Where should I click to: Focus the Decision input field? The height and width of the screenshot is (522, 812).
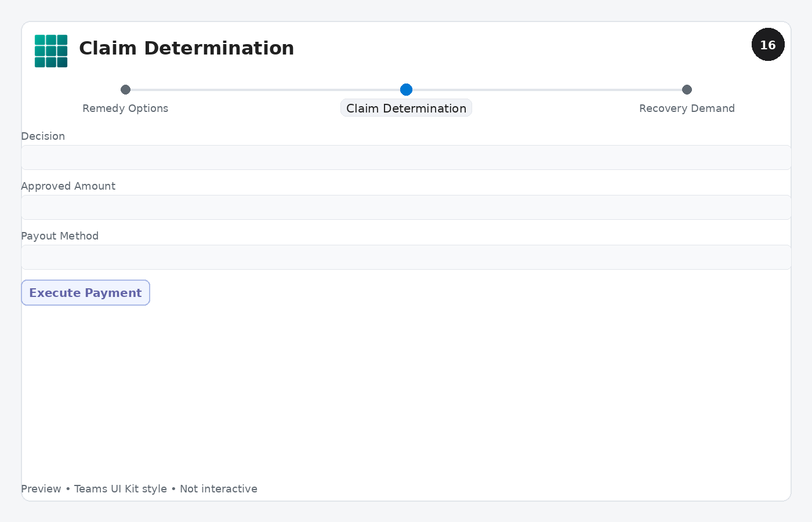[406, 157]
